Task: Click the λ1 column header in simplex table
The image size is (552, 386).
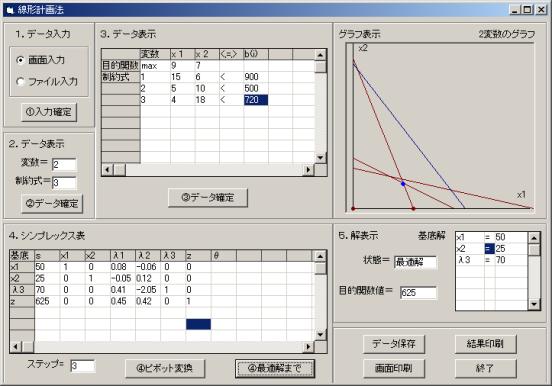Action: click(123, 256)
